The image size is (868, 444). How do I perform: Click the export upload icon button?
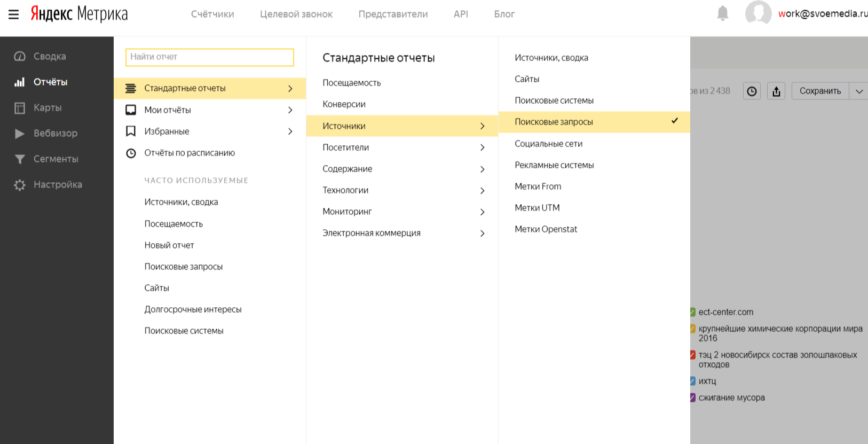click(776, 91)
